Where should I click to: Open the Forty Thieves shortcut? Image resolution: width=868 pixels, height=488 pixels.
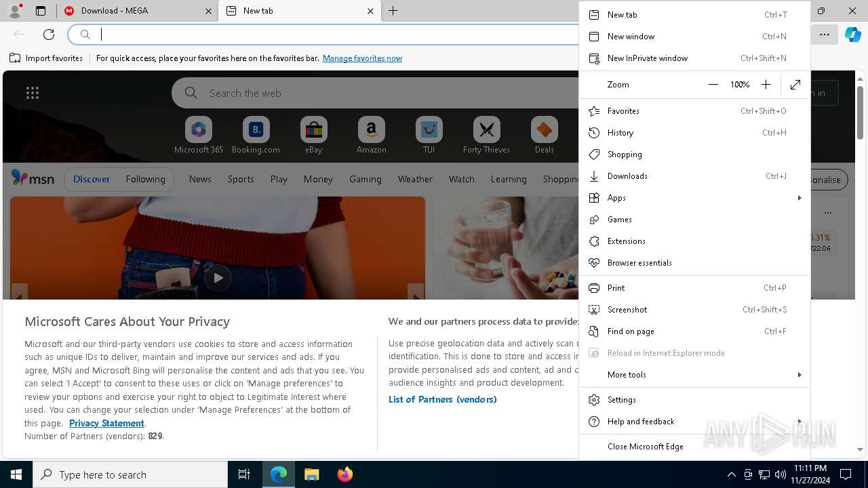486,136
